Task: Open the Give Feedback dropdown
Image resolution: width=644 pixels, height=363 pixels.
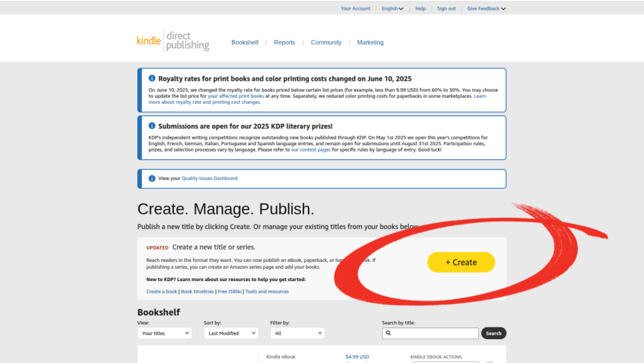Action: (x=486, y=8)
